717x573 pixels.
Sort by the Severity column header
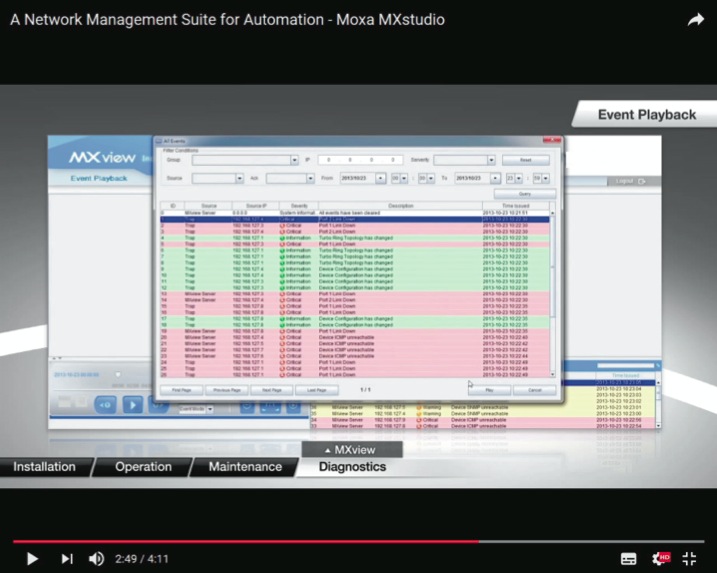299,206
